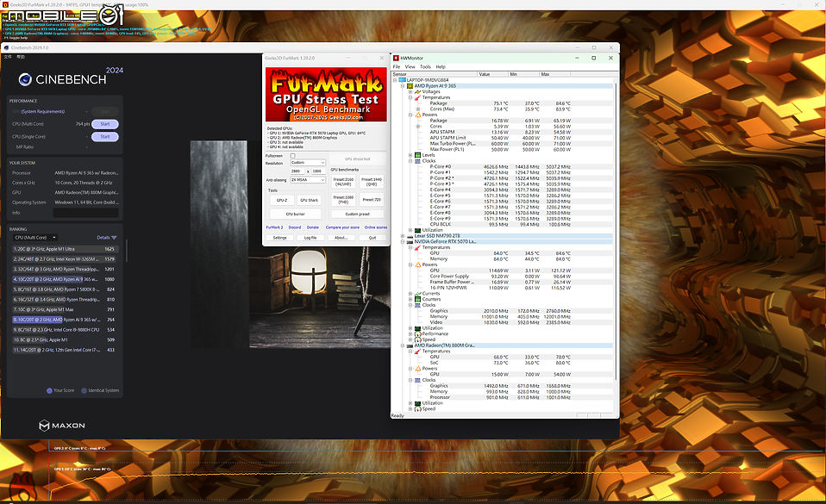This screenshot has width=826, height=504.
Task: Click the Clocks icon under AMD Radeon 880M
Action: [417, 380]
